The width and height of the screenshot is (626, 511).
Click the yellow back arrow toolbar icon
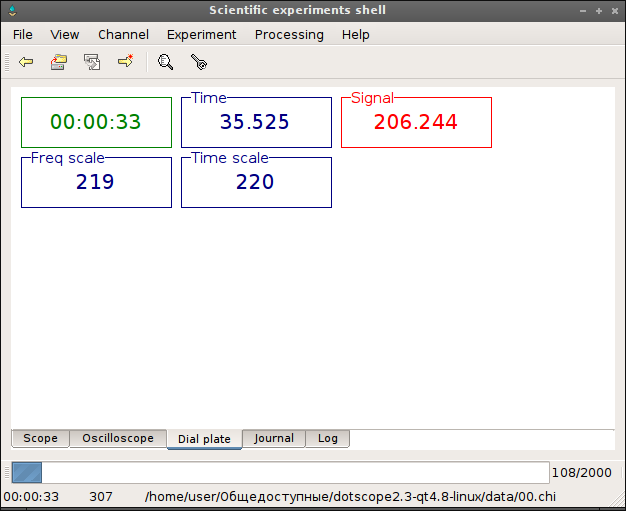pos(26,62)
